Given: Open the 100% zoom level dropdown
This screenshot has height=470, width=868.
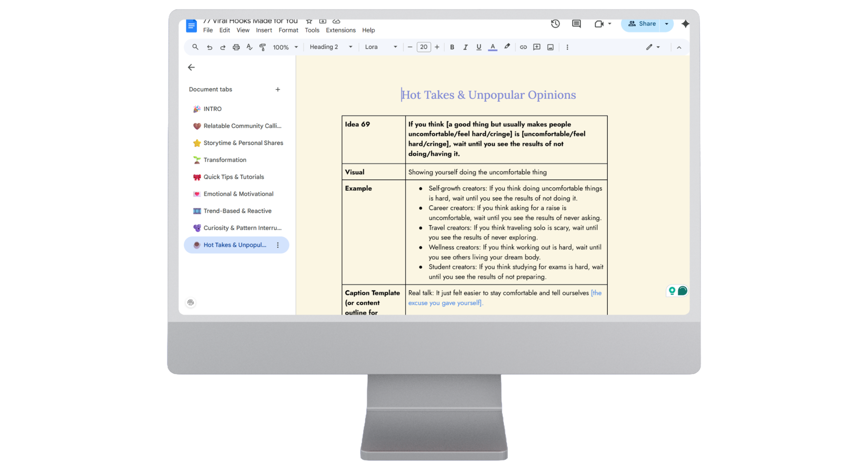Looking at the screenshot, I should [x=285, y=47].
